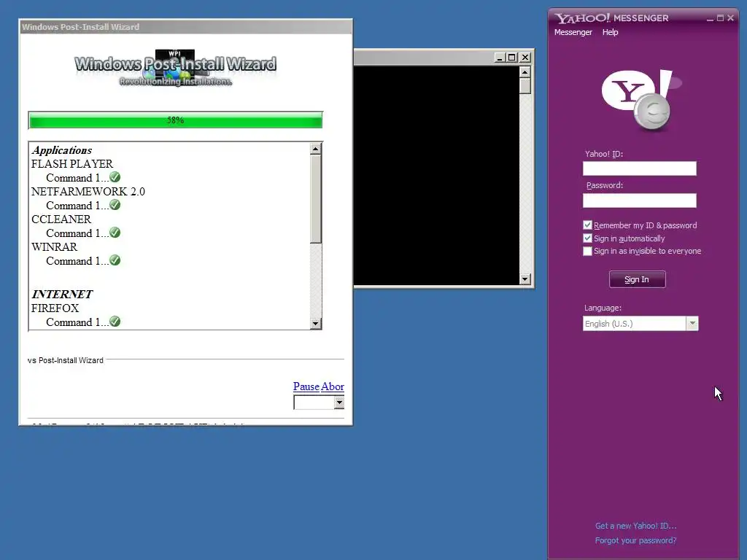Click the Yahoo! Messenger smiley logo
The height and width of the screenshot is (560, 747).
[x=640, y=100]
